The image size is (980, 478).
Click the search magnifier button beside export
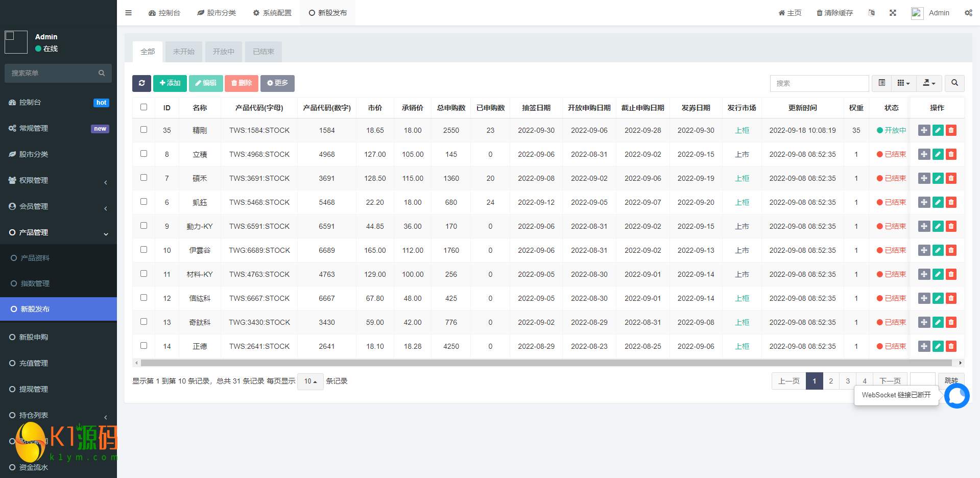(x=954, y=83)
